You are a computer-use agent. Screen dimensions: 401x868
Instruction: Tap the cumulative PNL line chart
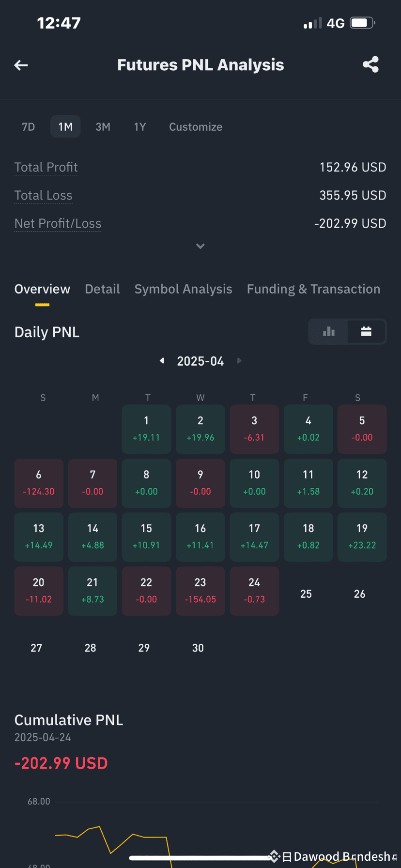click(216, 833)
